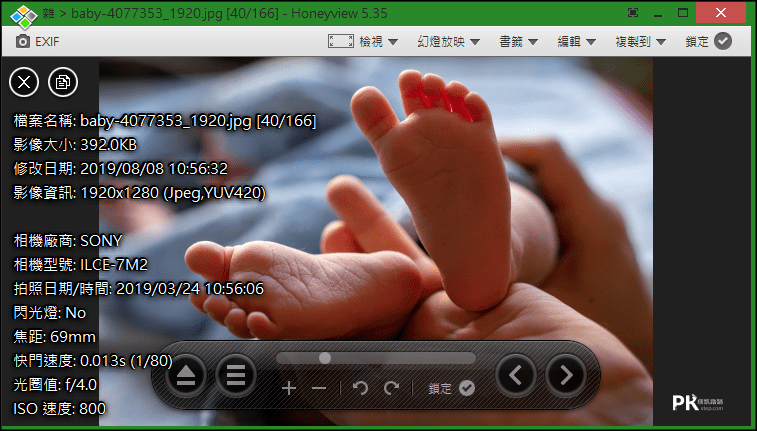Click the image position slider handle
Viewport: 757px width, 431px height.
pyautogui.click(x=325, y=358)
